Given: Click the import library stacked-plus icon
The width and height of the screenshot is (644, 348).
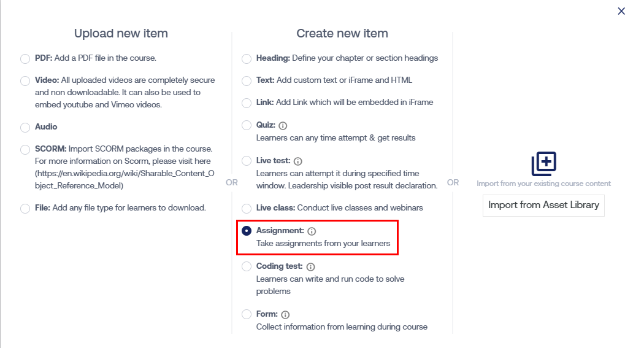Looking at the screenshot, I should (543, 164).
